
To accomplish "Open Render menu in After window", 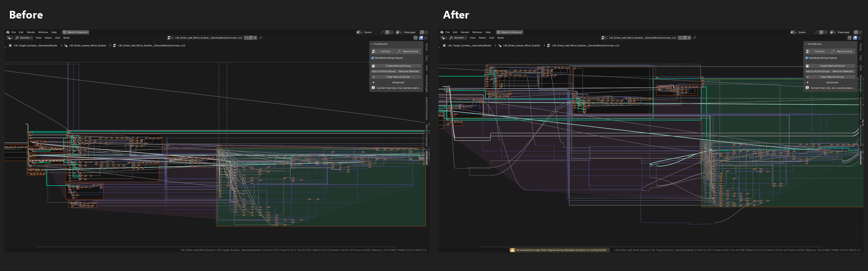I will point(465,32).
